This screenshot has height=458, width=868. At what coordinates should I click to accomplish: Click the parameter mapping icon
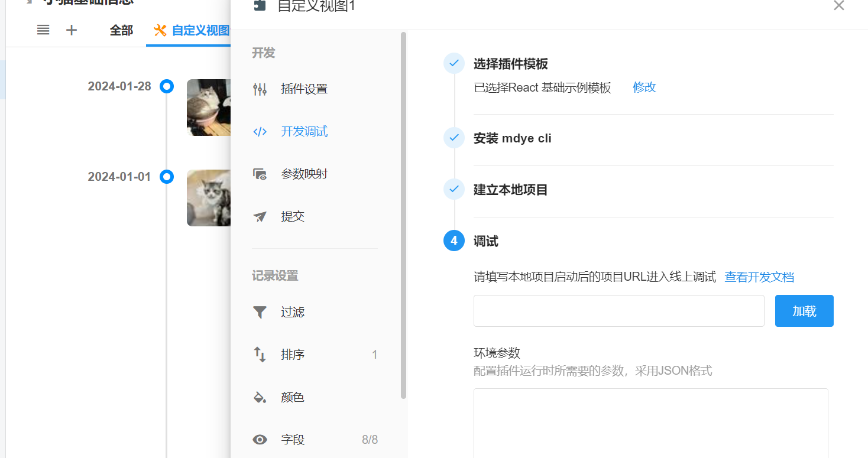click(260, 174)
